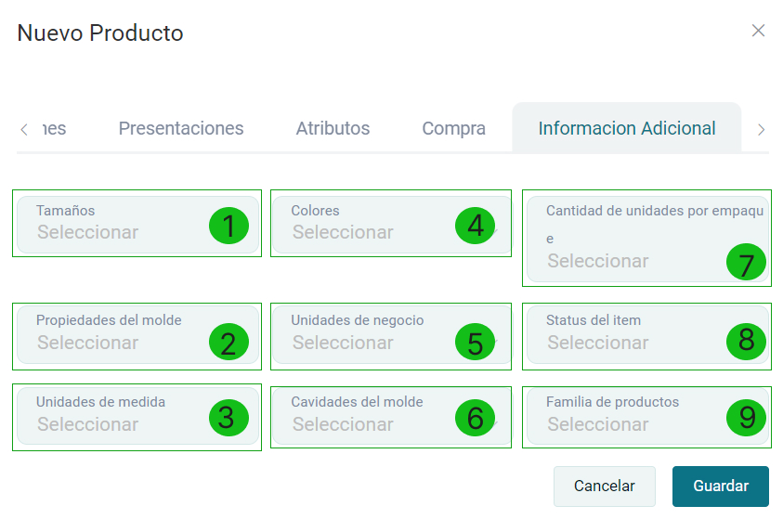783x532 pixels.
Task: Switch to the Presentaciones tab
Action: [181, 128]
